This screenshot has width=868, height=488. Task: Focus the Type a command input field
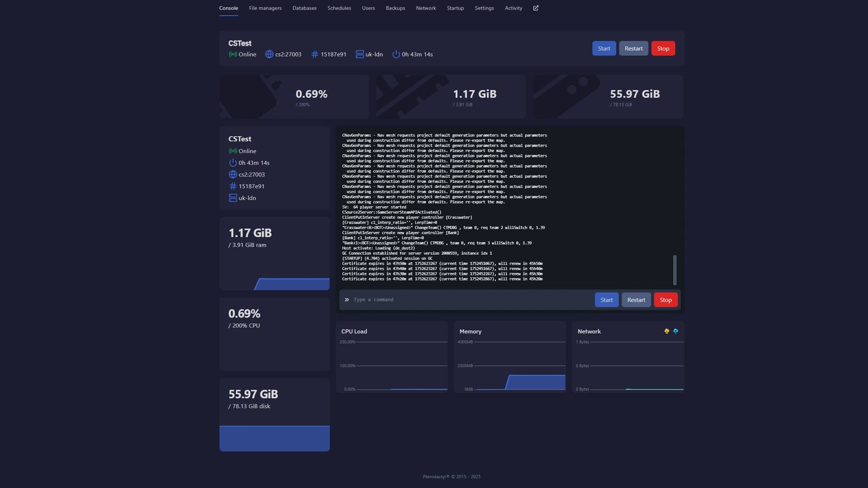click(x=470, y=300)
